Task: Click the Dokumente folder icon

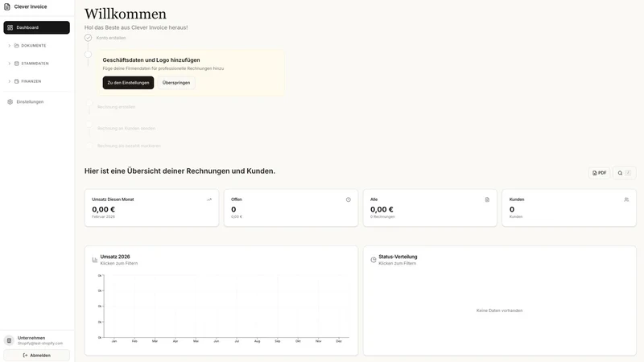Action: [x=16, y=46]
